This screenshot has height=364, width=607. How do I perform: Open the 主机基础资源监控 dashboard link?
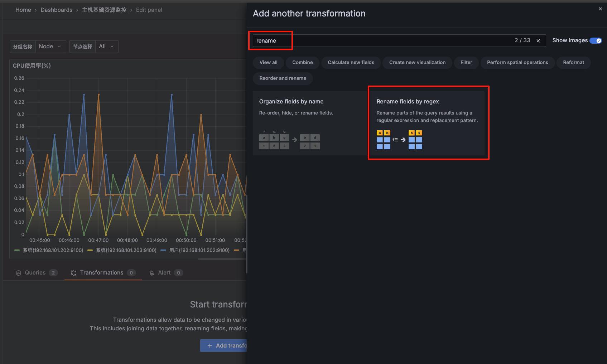[104, 10]
